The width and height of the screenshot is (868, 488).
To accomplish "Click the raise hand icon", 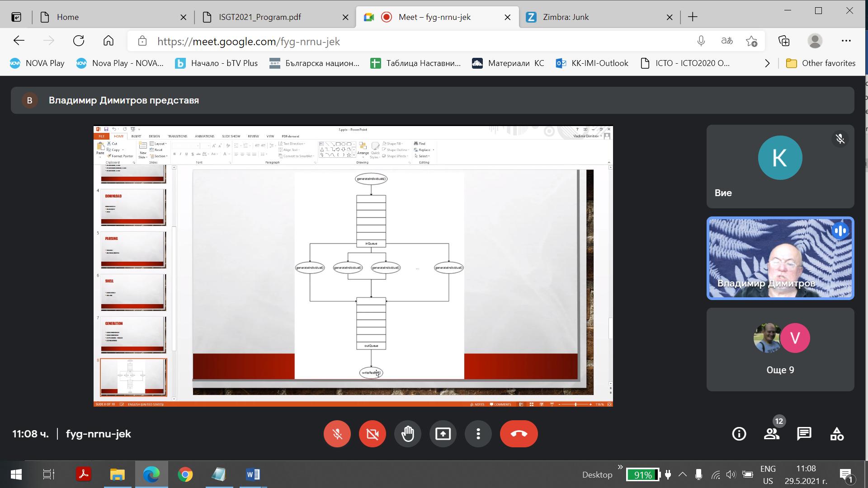I will (408, 434).
